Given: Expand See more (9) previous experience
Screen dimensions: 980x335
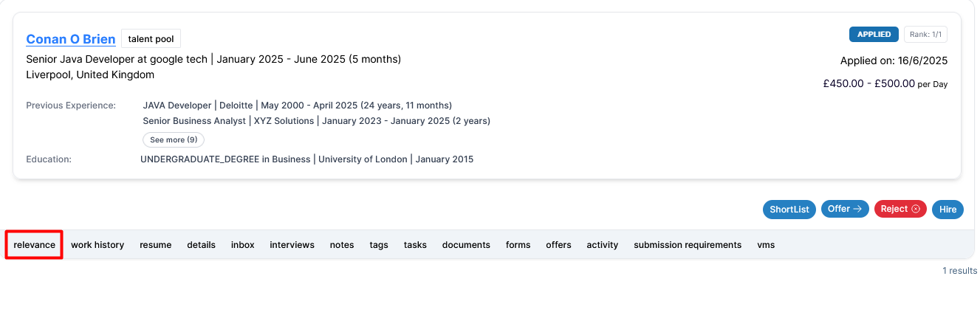Looking at the screenshot, I should coord(174,139).
